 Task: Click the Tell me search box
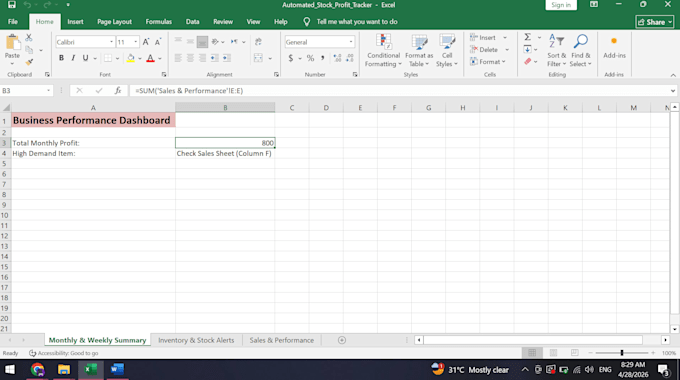tap(356, 22)
